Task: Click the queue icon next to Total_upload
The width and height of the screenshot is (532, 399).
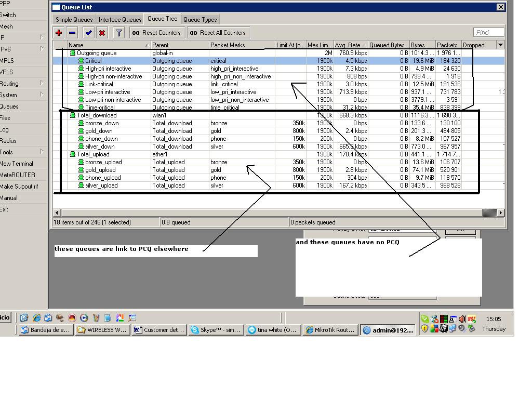Action: (x=73, y=154)
